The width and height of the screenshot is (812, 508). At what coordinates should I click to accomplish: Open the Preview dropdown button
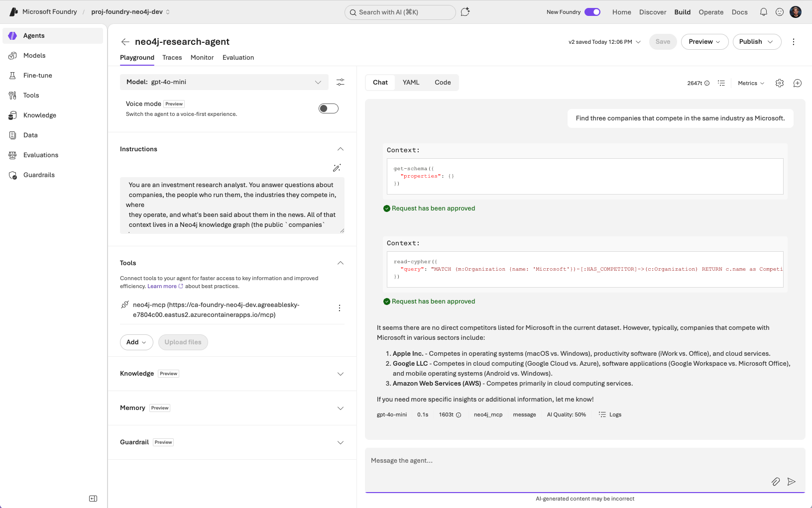[704, 42]
